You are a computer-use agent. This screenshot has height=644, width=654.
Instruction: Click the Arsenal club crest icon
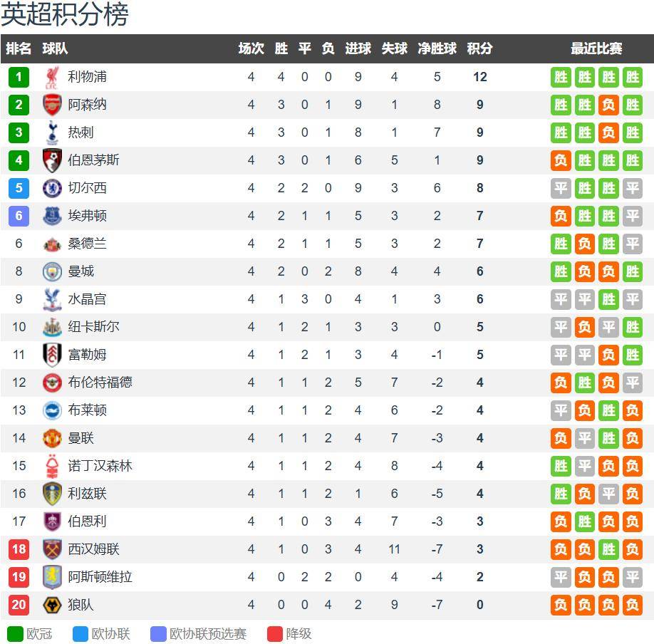[53, 105]
